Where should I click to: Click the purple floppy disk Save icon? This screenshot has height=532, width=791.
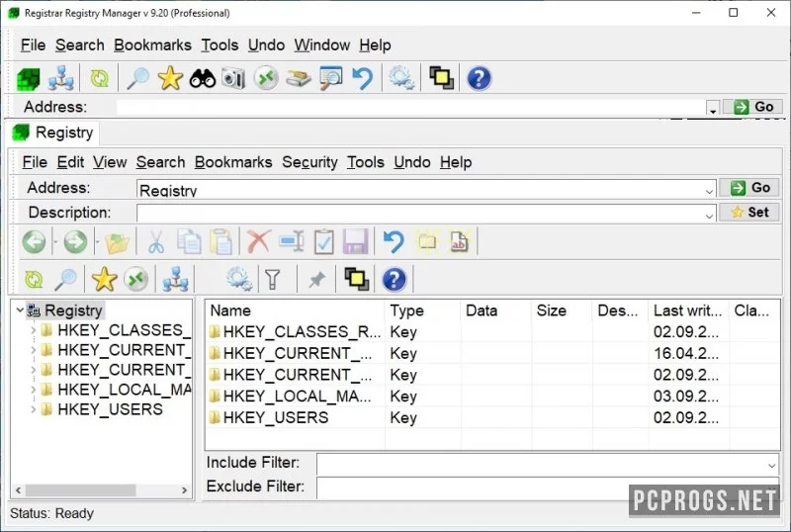(355, 241)
